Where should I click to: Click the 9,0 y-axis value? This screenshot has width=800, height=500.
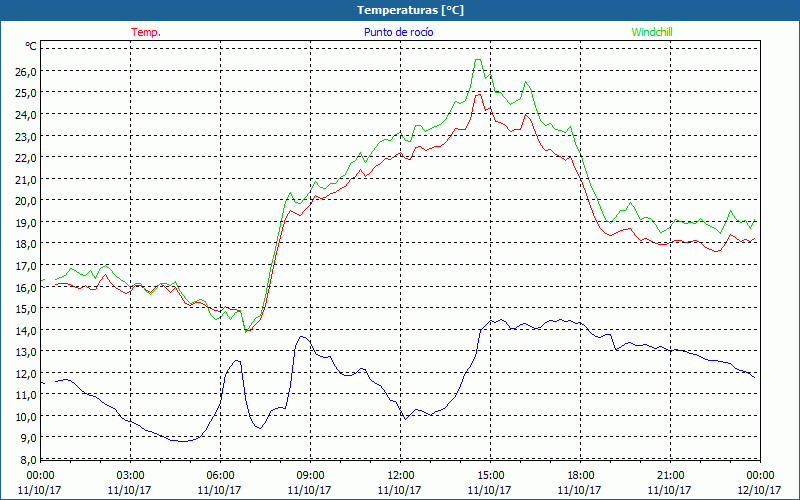pos(28,438)
